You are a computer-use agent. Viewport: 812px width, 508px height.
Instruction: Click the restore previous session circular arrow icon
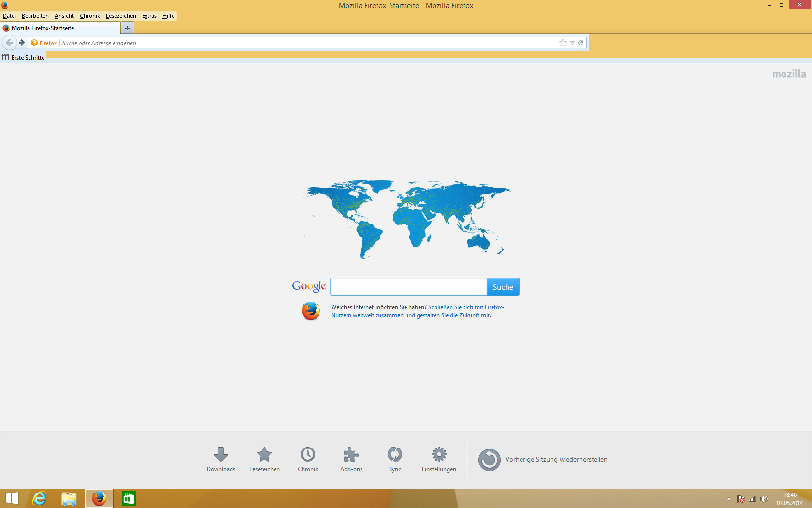(x=490, y=460)
